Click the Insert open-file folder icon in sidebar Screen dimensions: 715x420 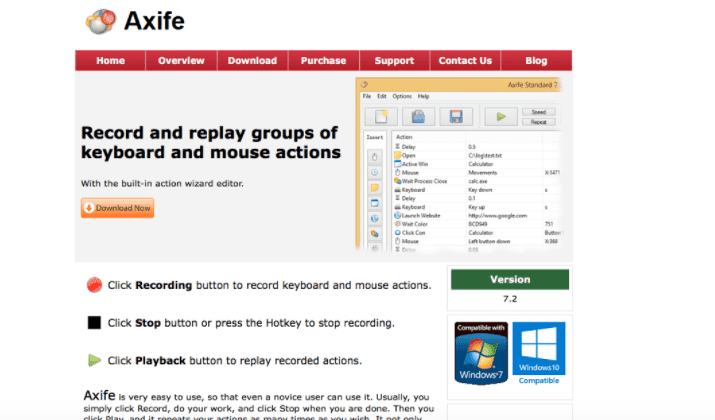[374, 188]
